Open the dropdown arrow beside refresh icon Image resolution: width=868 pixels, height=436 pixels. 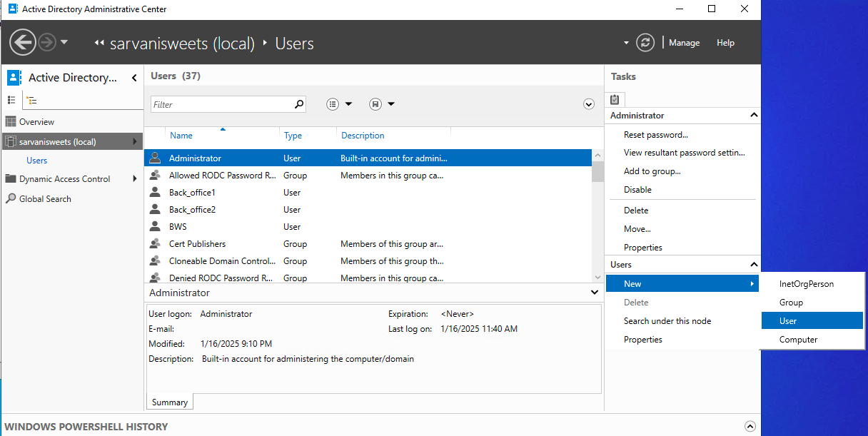point(627,43)
